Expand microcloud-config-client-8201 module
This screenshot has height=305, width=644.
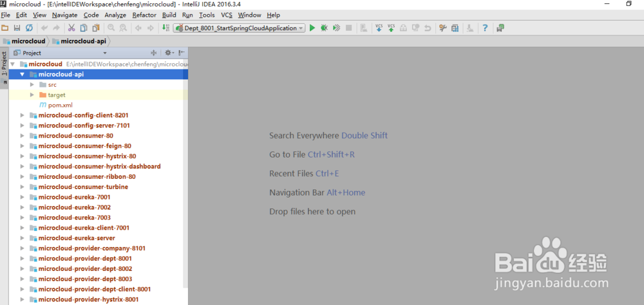tap(22, 115)
